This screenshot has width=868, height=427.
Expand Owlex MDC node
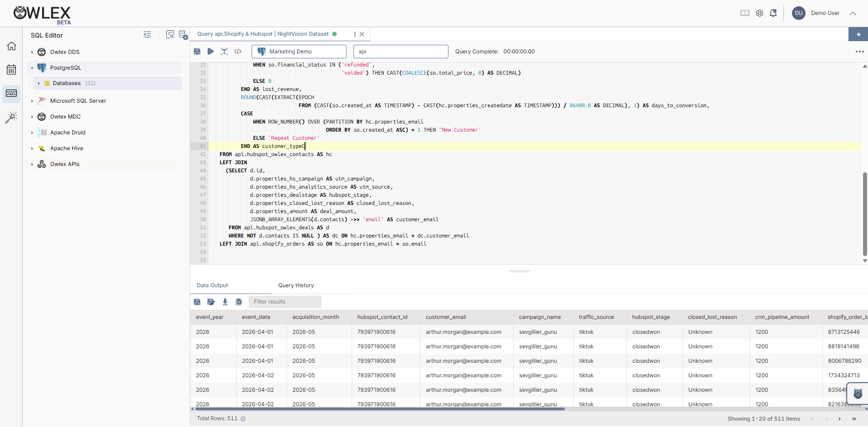click(32, 117)
